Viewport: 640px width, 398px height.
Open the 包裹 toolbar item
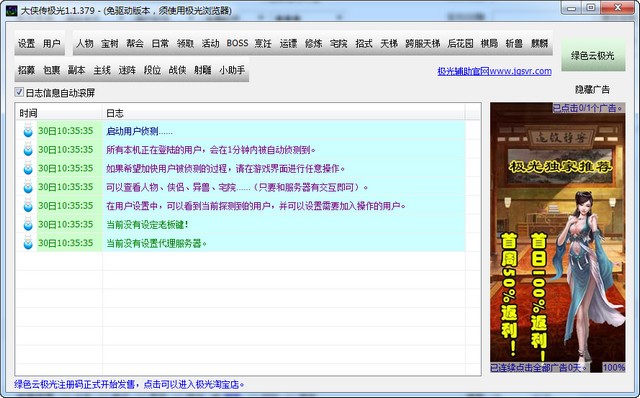[x=51, y=70]
